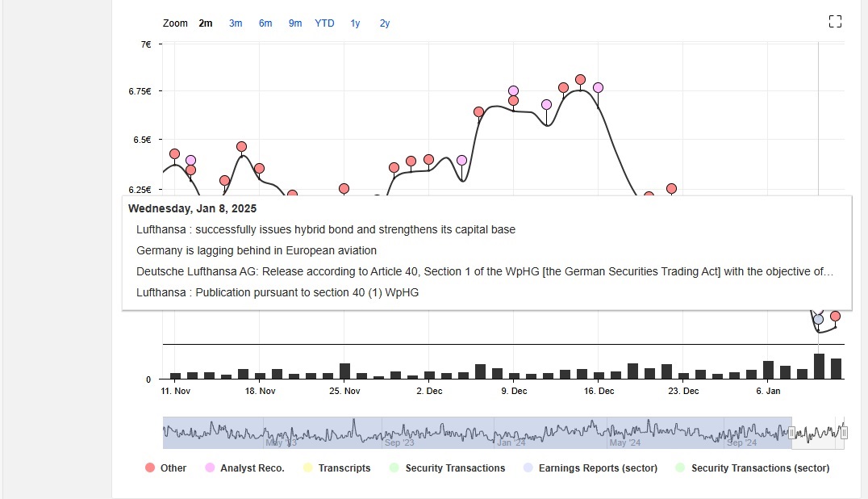
Task: Click the last red news marker in January
Action: (836, 317)
